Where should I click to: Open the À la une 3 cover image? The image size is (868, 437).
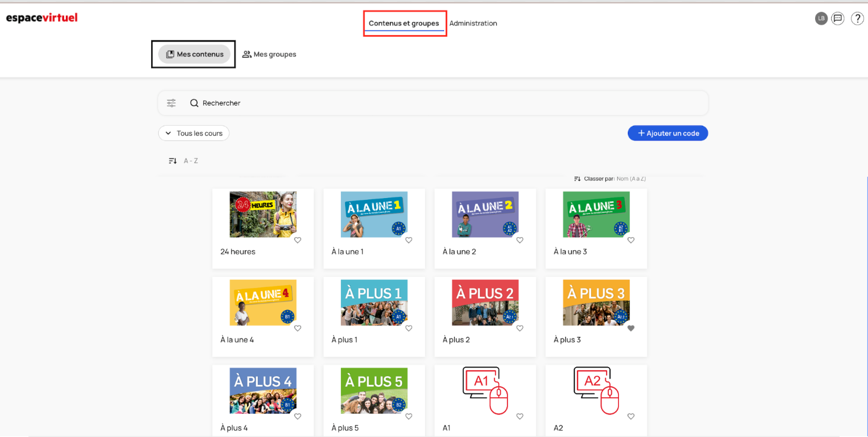[x=596, y=215]
